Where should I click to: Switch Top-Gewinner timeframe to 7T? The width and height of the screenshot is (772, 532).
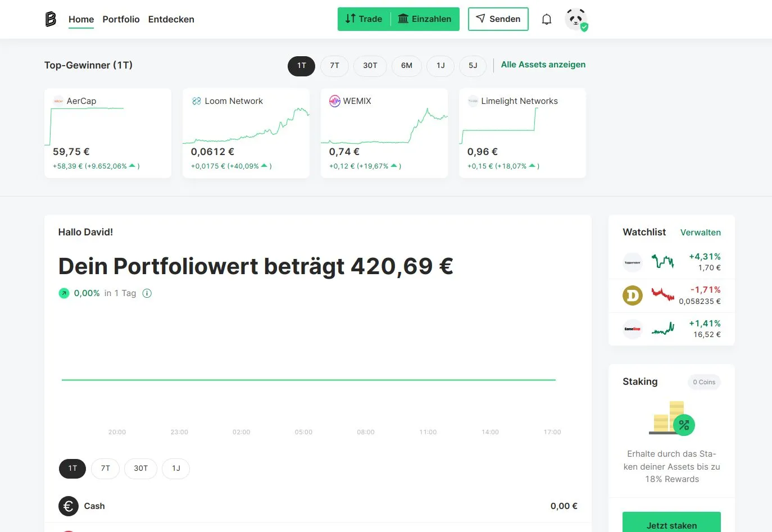[334, 66]
